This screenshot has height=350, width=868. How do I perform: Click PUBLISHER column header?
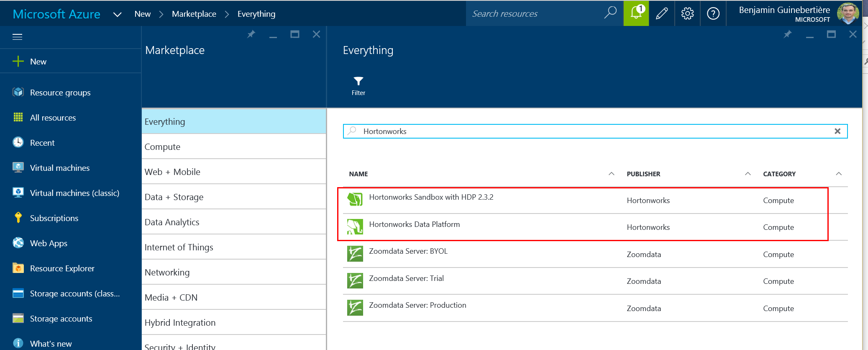[x=643, y=174]
